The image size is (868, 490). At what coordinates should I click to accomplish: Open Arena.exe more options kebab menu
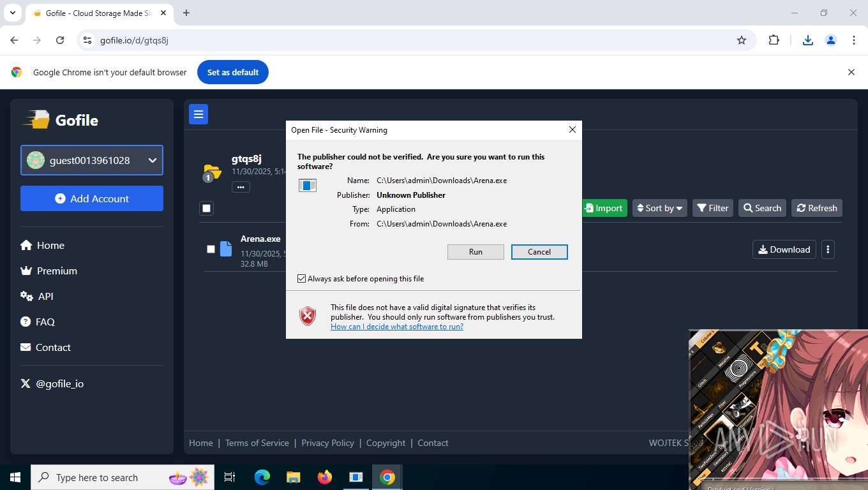828,249
